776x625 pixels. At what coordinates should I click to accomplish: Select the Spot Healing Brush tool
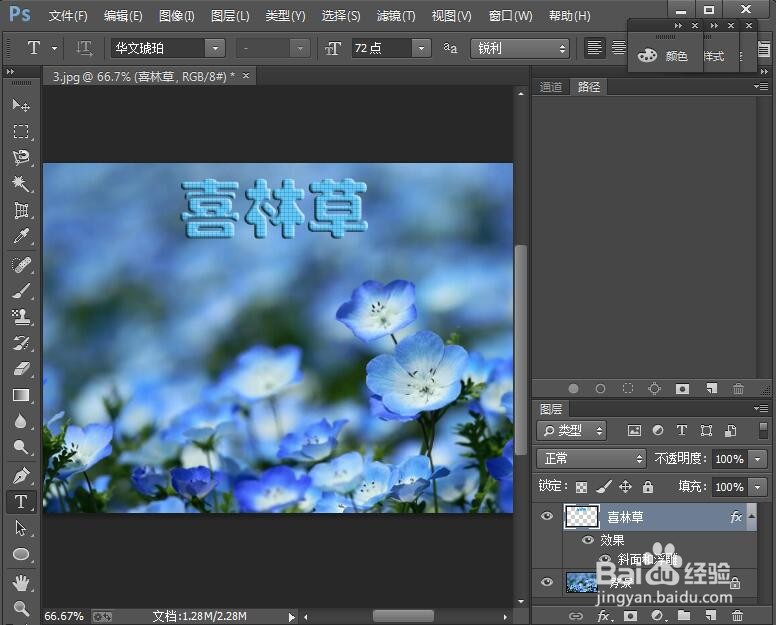[21, 265]
